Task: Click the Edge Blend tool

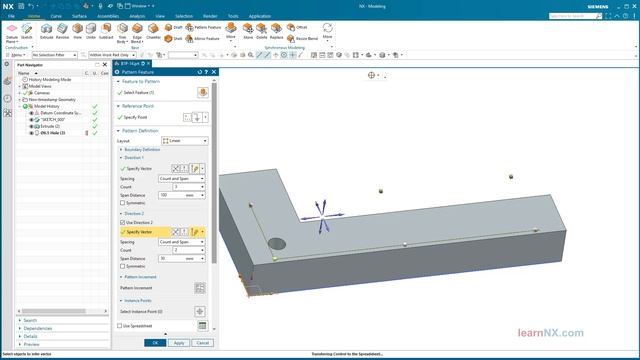Action: pyautogui.click(x=137, y=33)
